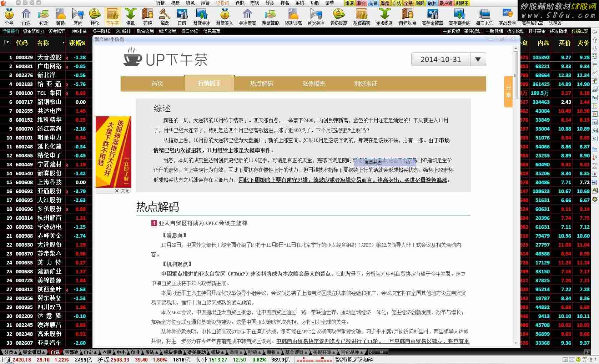Open the 资讯 toolbar icon
Viewport: 599px width, 364px height.
tap(130, 17)
